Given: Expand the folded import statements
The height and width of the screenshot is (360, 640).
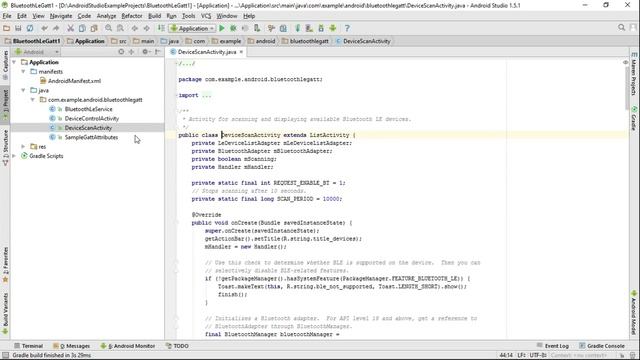Looking at the screenshot, I should click(x=207, y=96).
